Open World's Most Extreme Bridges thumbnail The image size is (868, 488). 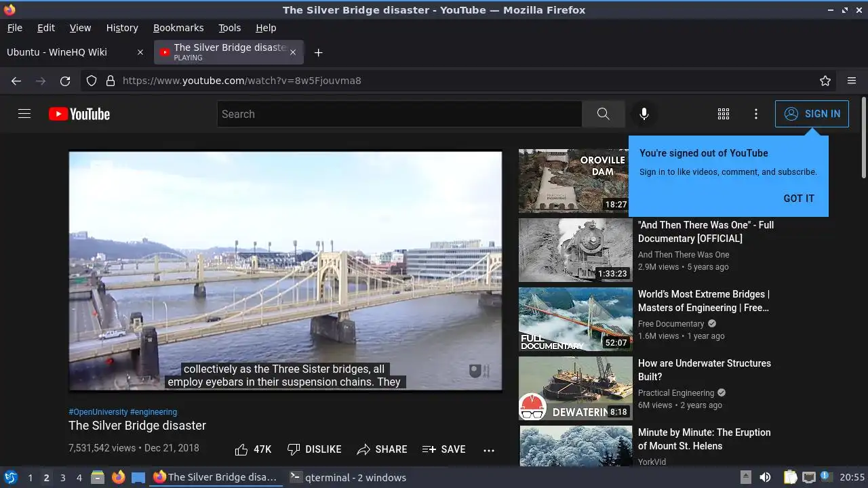(576, 319)
